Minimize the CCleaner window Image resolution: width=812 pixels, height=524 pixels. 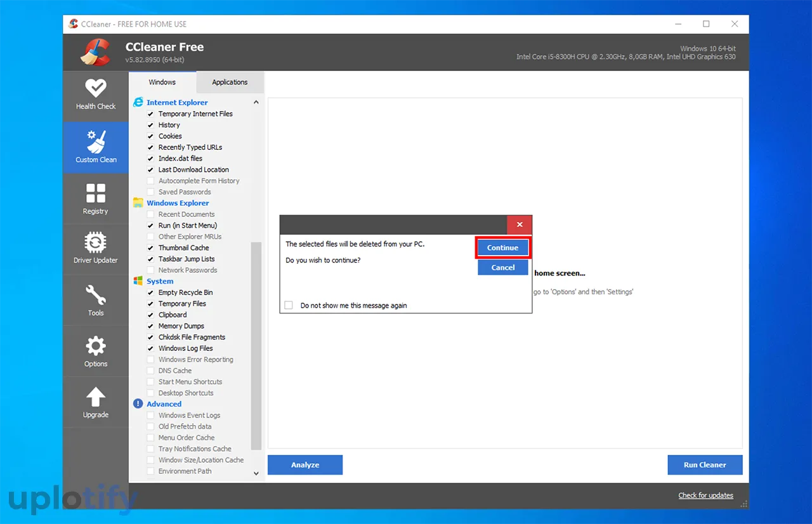point(678,24)
